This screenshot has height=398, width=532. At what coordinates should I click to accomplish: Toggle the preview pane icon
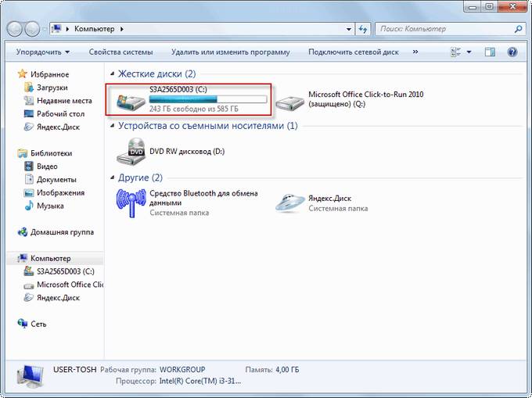point(490,52)
